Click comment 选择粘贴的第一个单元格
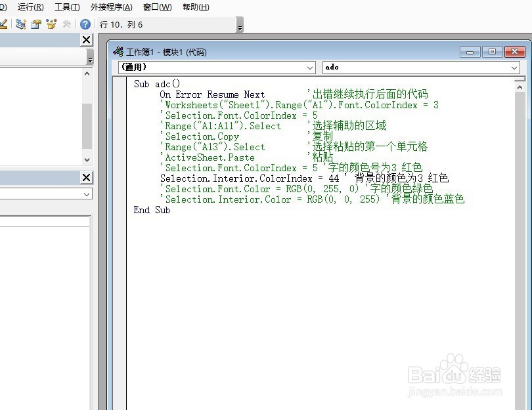 point(367,147)
